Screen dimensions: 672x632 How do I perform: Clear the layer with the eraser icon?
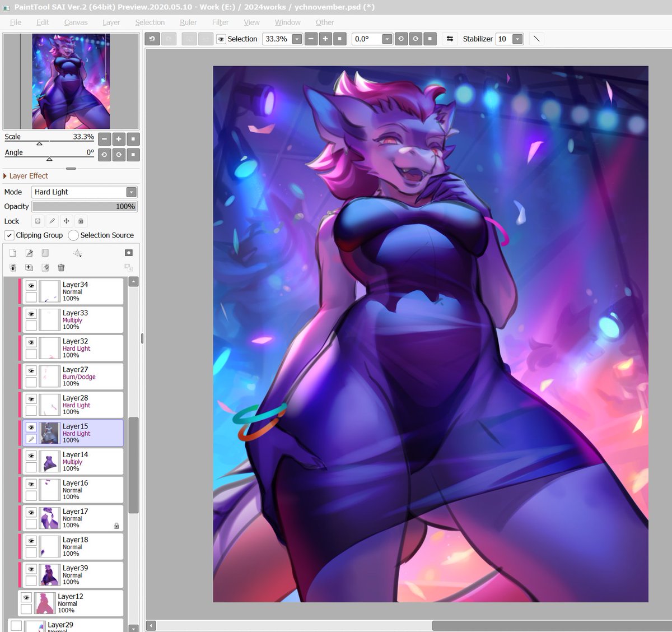[45, 268]
